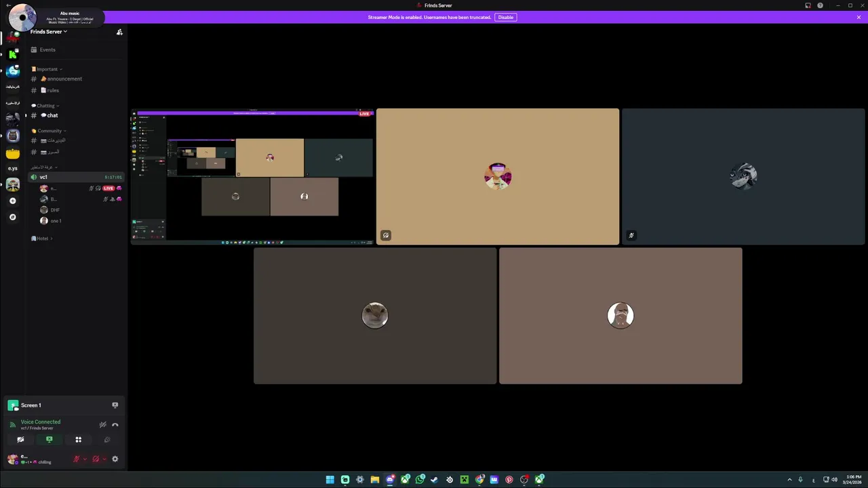
Task: Stop streaming via Screen 1 panel icon
Action: (x=115, y=405)
